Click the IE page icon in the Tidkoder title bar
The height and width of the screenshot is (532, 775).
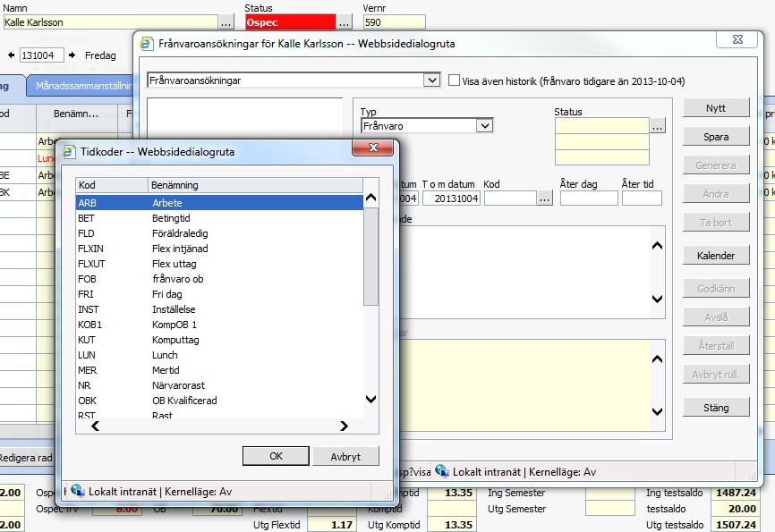pos(69,152)
